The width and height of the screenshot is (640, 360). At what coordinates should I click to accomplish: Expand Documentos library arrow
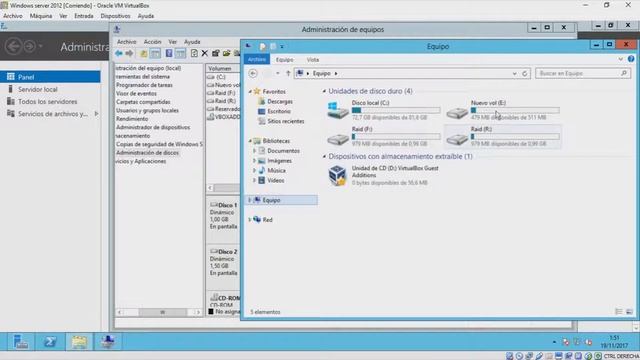point(254,151)
